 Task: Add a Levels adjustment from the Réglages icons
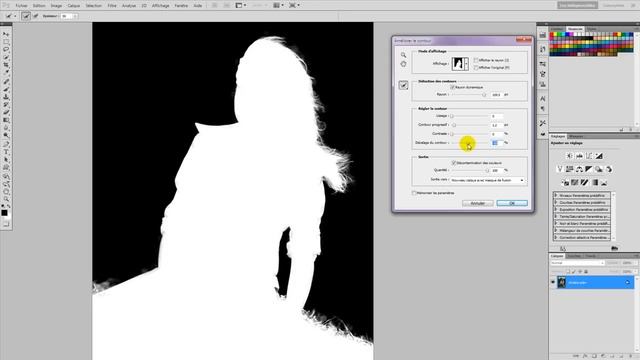(x=579, y=156)
